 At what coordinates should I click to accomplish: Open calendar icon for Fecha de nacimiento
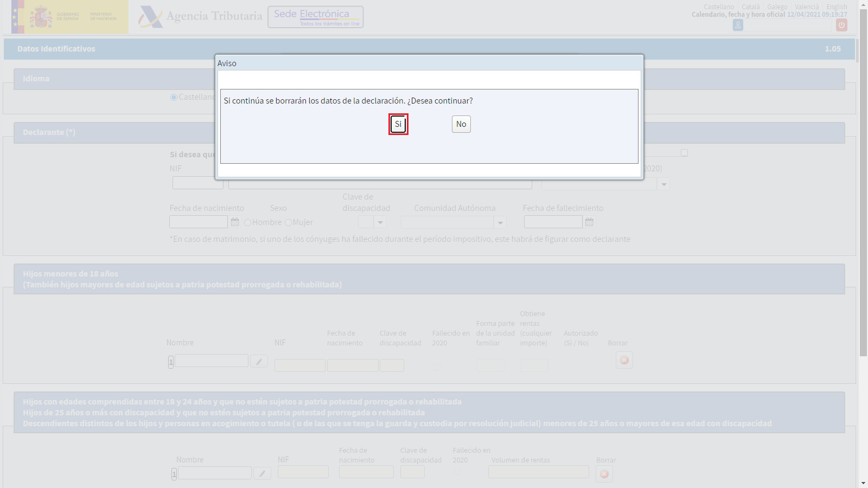click(x=235, y=222)
